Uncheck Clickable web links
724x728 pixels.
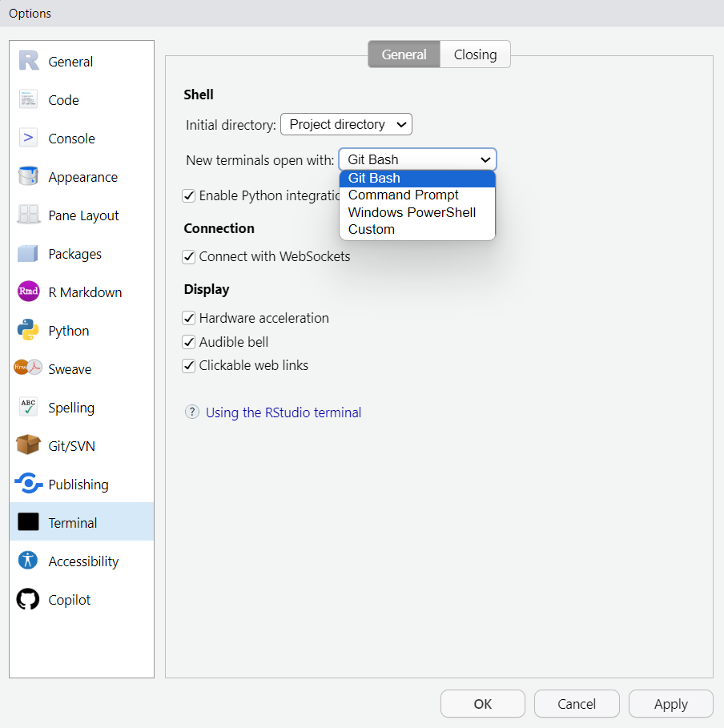[188, 366]
